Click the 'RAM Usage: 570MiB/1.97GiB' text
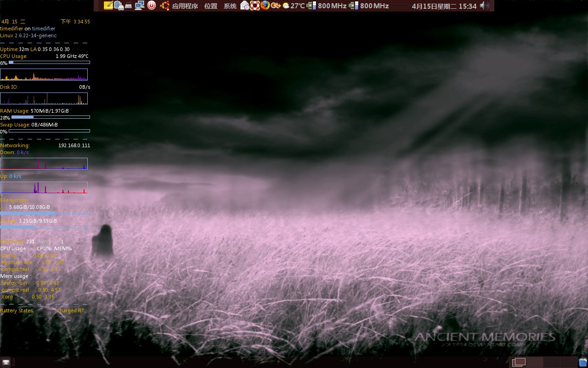This screenshot has width=588, height=368. click(x=34, y=111)
